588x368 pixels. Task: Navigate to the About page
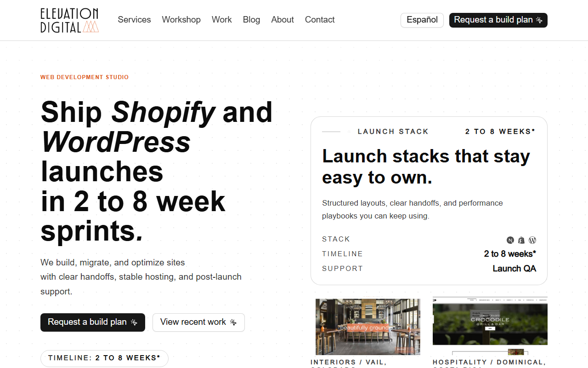(x=283, y=20)
